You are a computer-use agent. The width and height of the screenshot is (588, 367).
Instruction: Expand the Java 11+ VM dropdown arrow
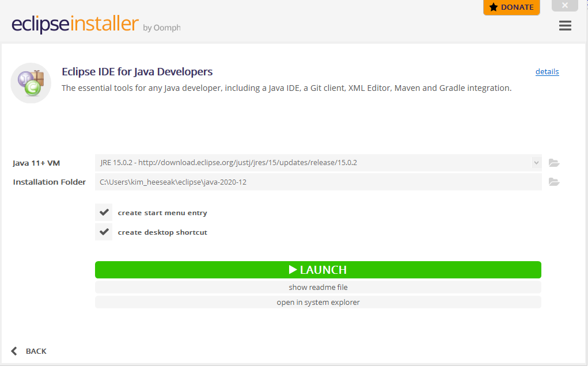pyautogui.click(x=536, y=163)
